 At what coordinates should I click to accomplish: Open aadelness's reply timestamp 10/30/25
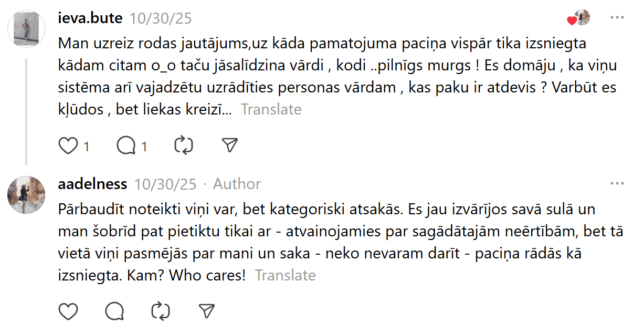(x=165, y=184)
